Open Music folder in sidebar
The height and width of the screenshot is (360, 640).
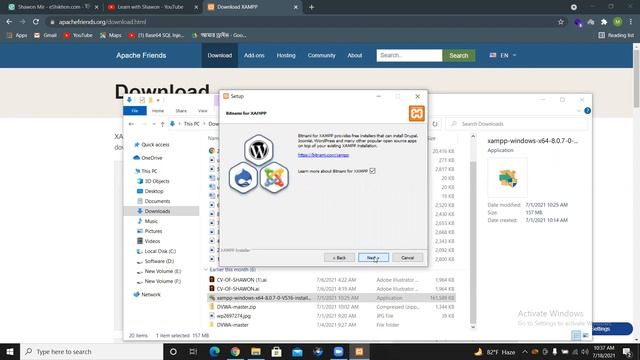pyautogui.click(x=151, y=221)
